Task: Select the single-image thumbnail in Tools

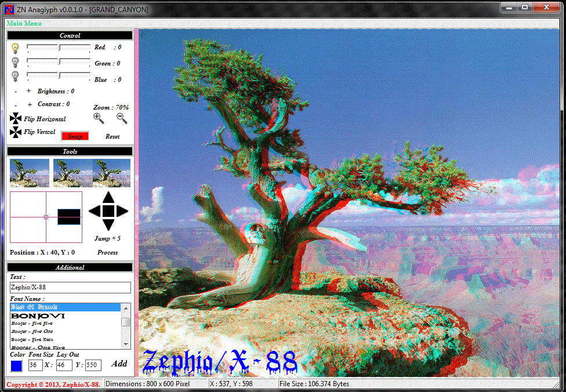Action: click(x=30, y=173)
